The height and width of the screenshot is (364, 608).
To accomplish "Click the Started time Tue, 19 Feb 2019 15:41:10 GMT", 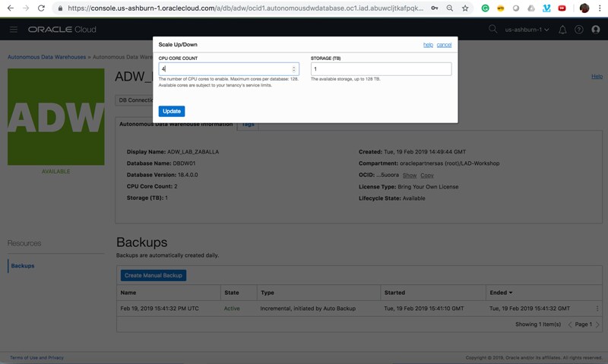I will [x=424, y=309].
